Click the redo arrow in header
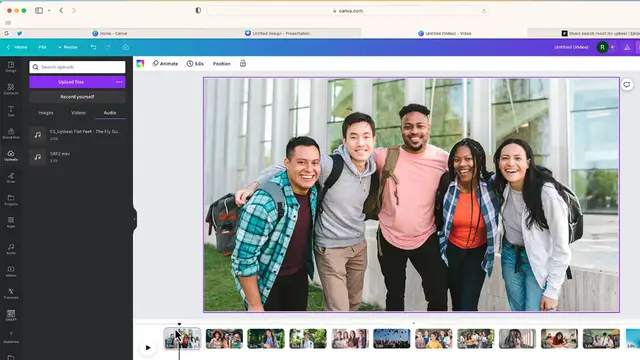 point(108,47)
